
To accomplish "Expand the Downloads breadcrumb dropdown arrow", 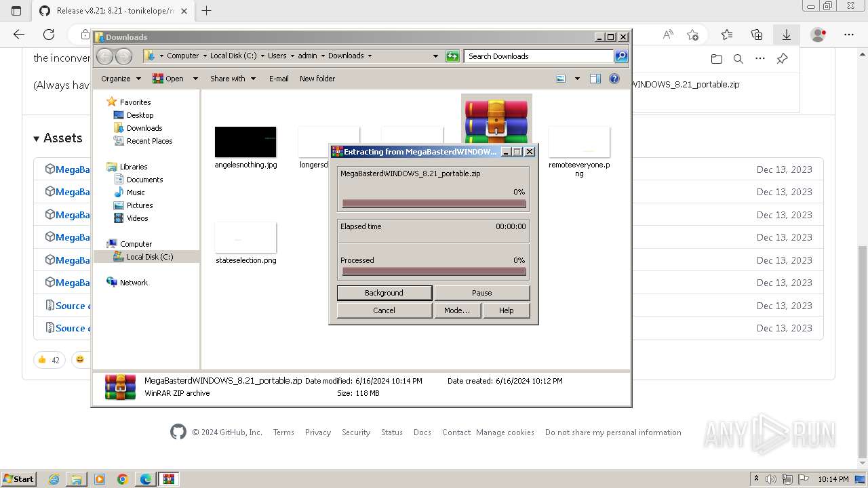I will tap(370, 56).
